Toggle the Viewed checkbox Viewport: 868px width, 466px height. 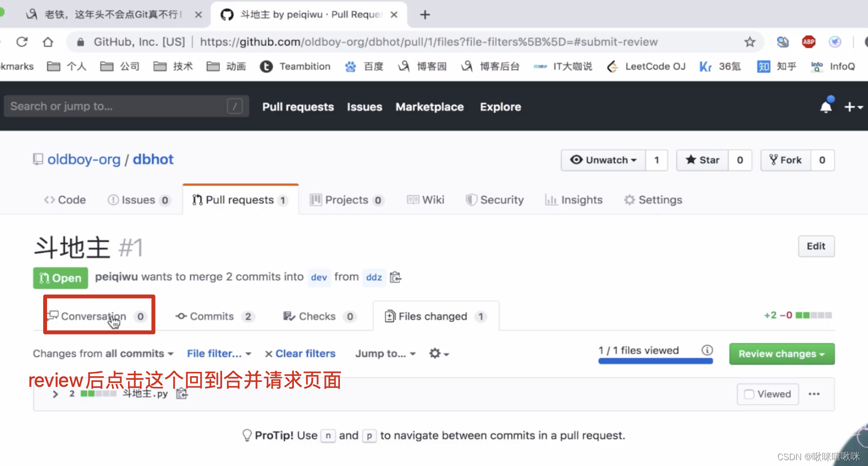pos(749,394)
